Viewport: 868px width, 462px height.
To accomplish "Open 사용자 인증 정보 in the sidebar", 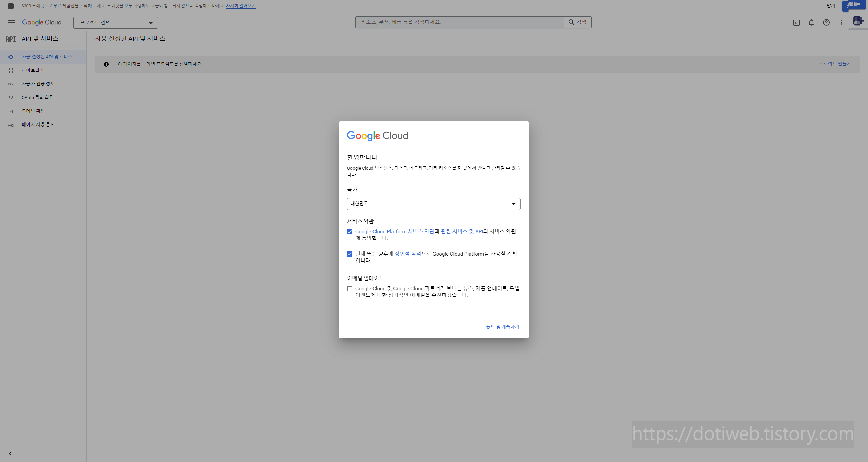I will tap(38, 84).
